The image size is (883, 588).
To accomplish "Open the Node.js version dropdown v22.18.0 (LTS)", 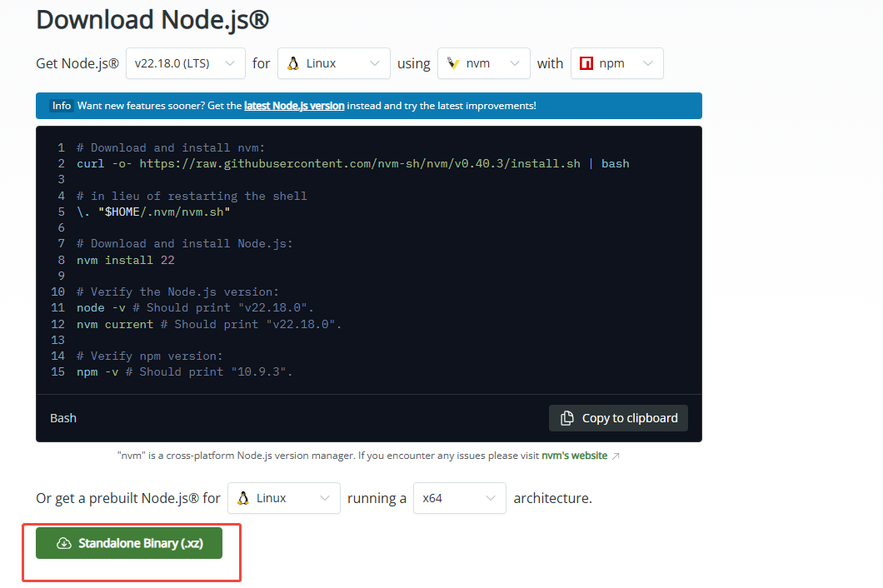I will coord(185,63).
